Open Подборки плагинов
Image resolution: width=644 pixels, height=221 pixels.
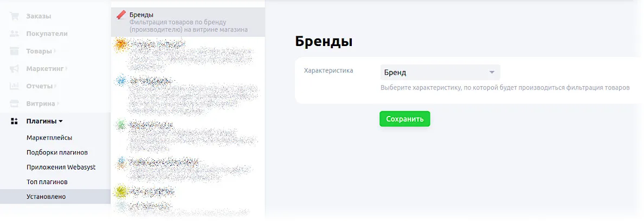[57, 153]
